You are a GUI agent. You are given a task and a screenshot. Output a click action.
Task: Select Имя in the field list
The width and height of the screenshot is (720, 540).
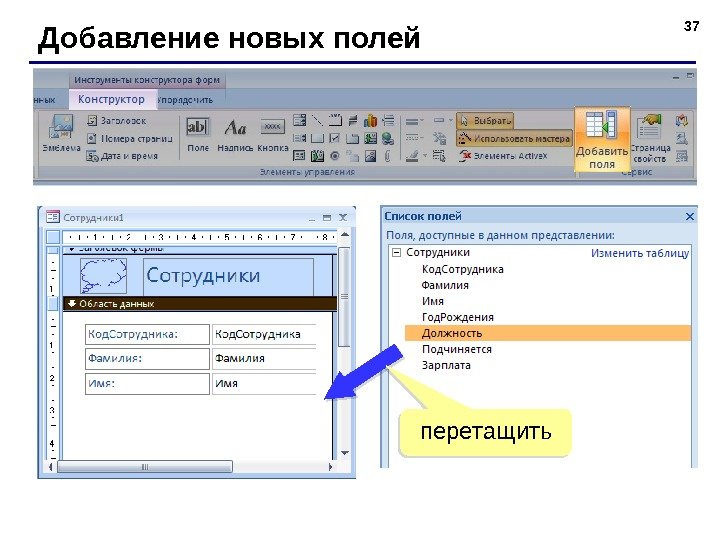[433, 301]
